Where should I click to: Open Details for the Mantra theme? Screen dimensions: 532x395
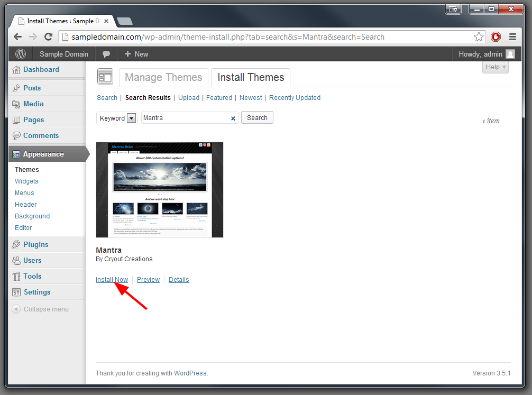coord(179,280)
